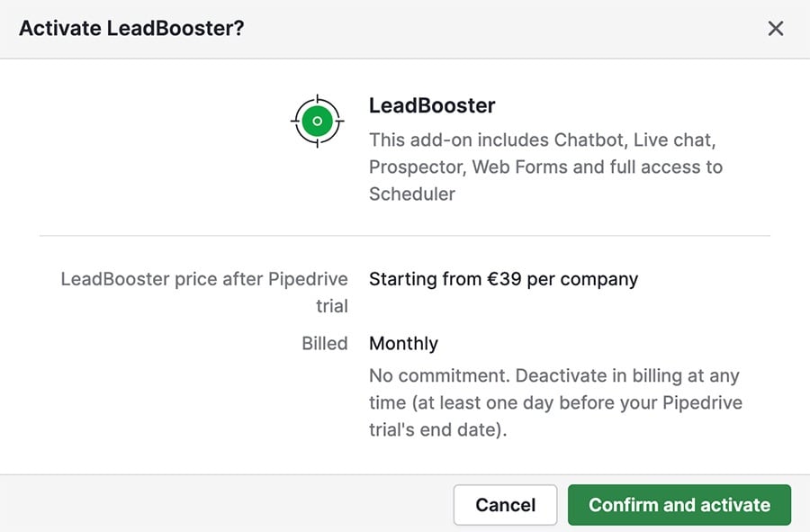Click the 'Starting from €39 per company' price

(503, 279)
